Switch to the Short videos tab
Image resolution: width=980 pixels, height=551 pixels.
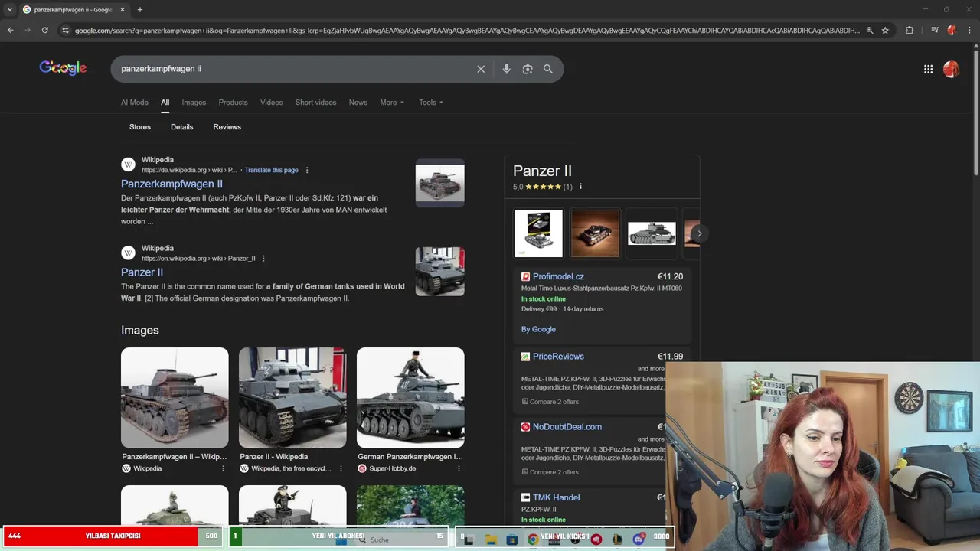coord(315,103)
